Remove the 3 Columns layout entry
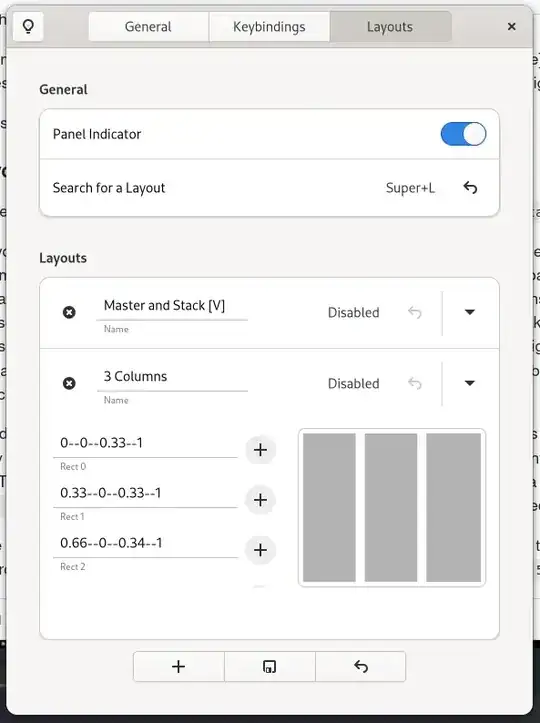Screen dimensions: 540x723 pyautogui.click(x=69, y=383)
